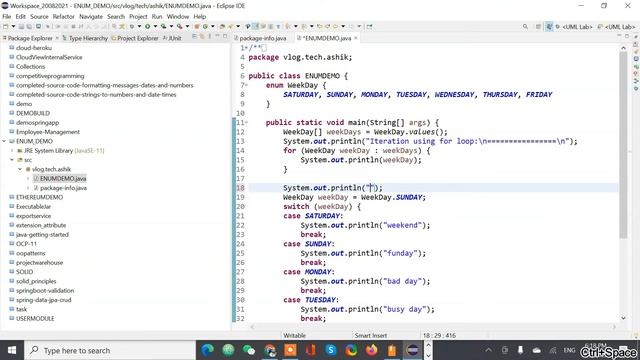Toggle Link with Editor in Package Explorer
This screenshot has width=640, height=360.
click(202, 36)
